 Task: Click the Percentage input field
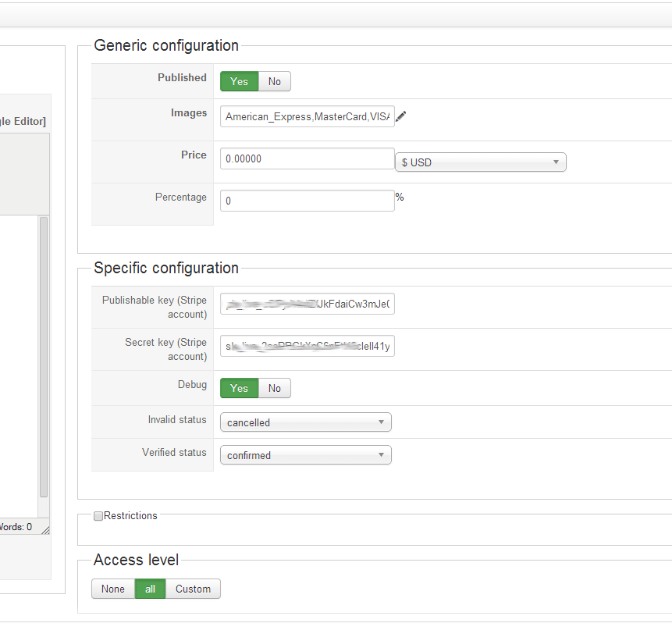[x=307, y=201]
